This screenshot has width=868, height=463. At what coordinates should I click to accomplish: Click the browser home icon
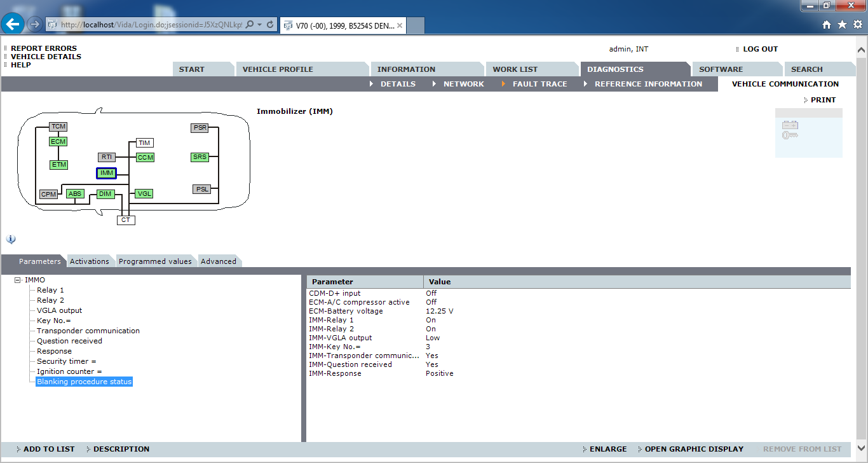coord(827,25)
